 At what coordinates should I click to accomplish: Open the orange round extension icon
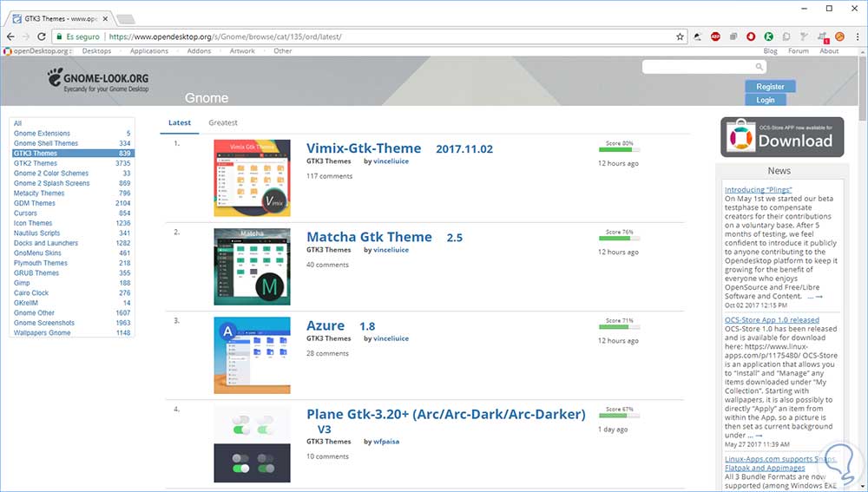[839, 36]
